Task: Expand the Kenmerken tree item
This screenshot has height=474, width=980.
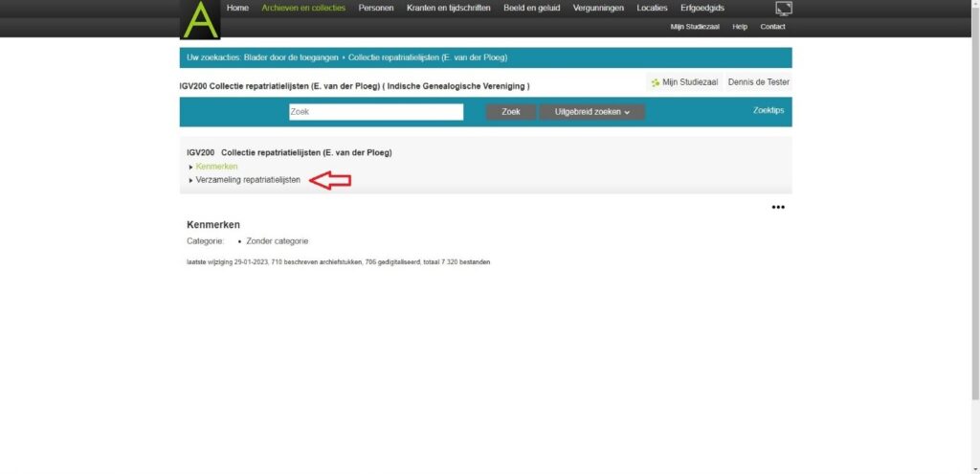Action: (216, 167)
